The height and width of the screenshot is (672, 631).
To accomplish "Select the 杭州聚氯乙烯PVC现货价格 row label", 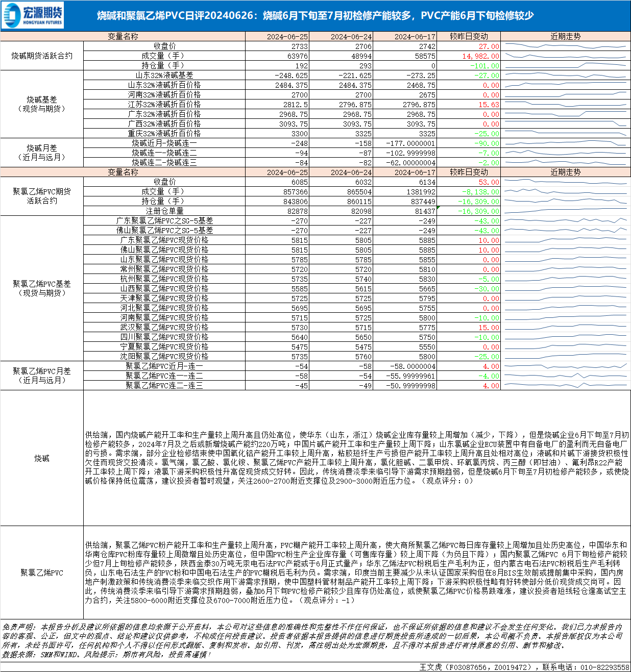I will click(164, 279).
